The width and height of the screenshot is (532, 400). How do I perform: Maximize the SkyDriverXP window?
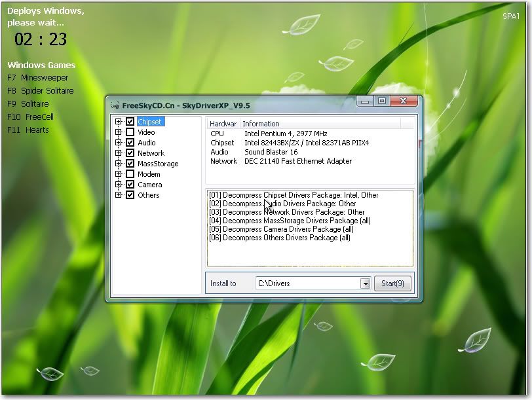pos(382,101)
